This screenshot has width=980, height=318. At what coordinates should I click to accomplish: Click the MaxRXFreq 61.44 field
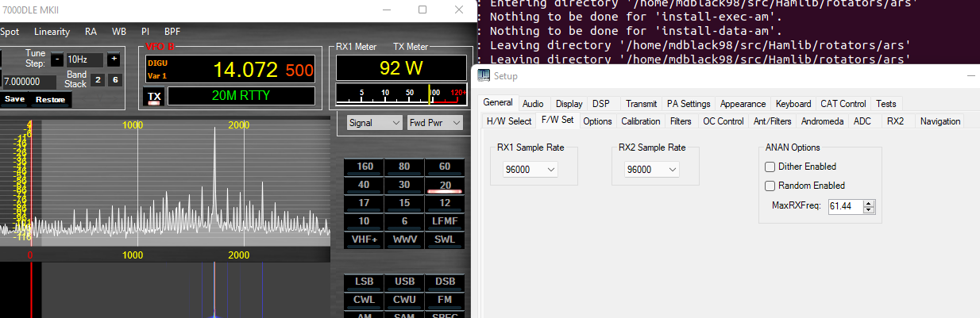[x=845, y=206]
